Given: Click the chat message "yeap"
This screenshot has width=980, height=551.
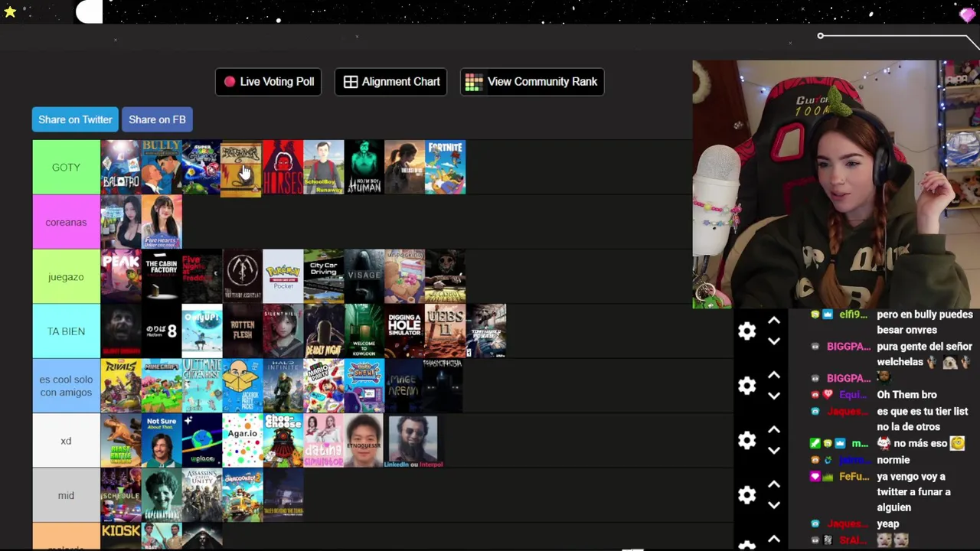Looking at the screenshot, I should pos(888,524).
